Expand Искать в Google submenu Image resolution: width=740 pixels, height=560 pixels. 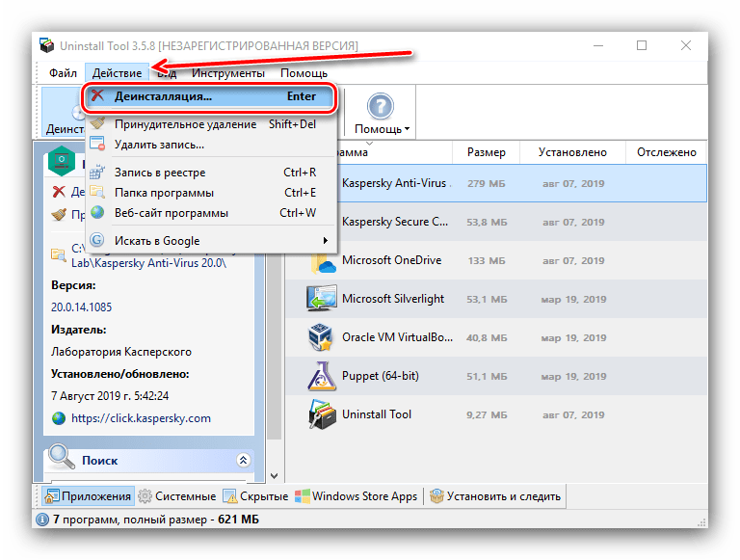[211, 241]
